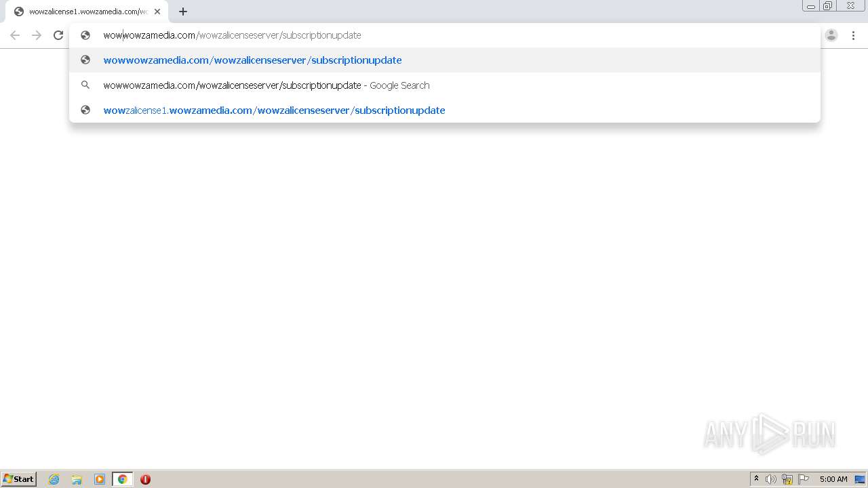The height and width of the screenshot is (488, 868).
Task: Close the wowzalicense1.wowzamedia.com tab
Action: (157, 12)
